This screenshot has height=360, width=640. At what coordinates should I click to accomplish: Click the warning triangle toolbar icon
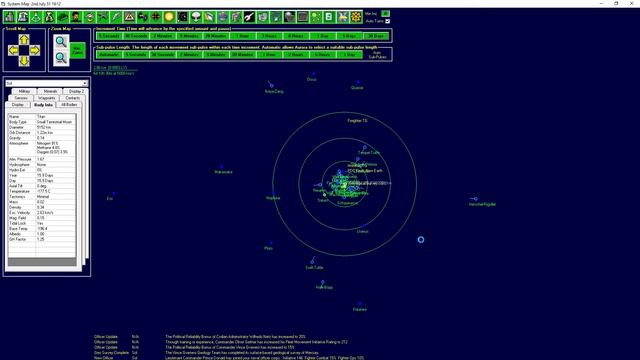[129, 17]
